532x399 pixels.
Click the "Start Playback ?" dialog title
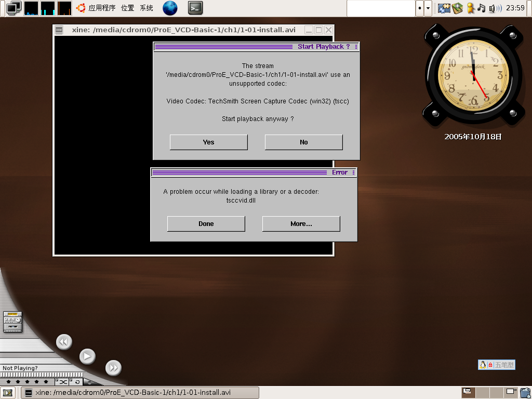324,46
